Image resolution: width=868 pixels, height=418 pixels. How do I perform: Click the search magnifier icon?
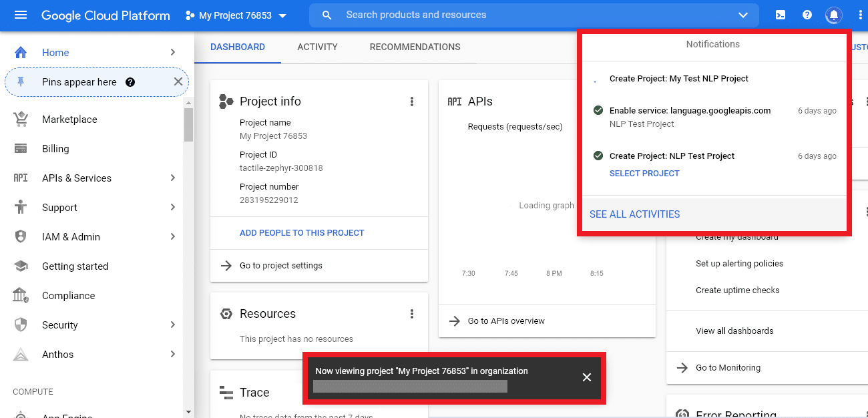coord(327,15)
